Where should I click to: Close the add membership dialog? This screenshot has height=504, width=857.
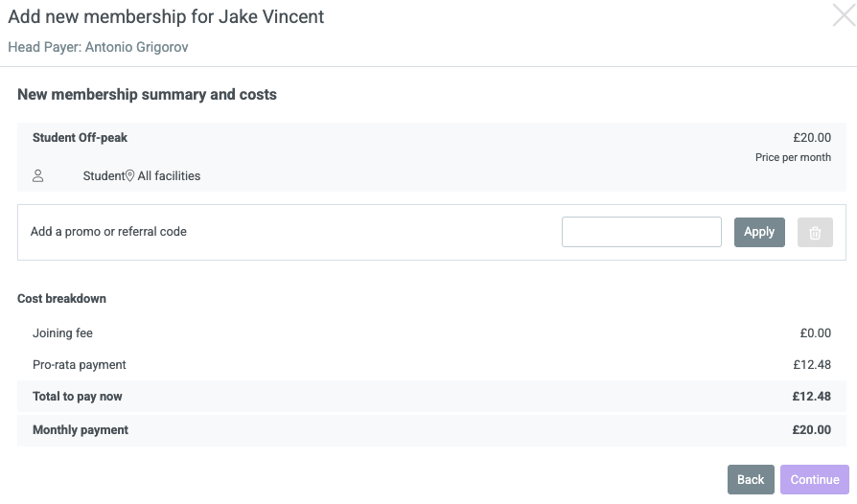coord(844,14)
